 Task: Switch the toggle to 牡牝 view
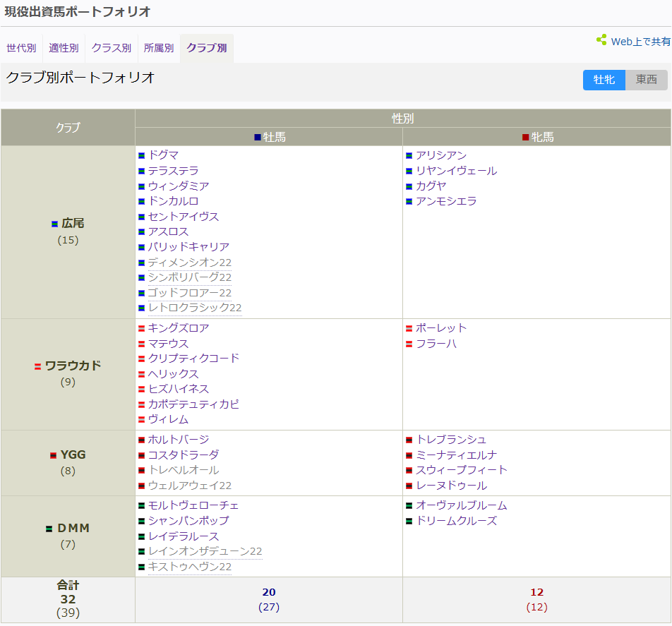coord(604,80)
